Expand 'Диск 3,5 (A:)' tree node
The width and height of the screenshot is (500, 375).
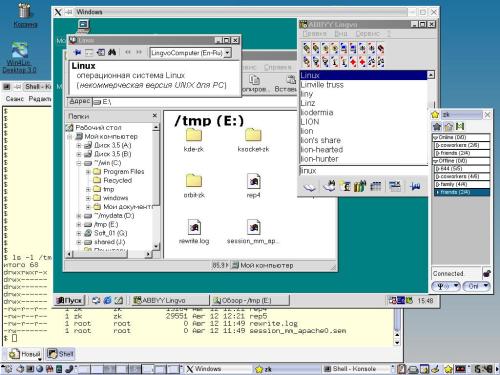79,145
